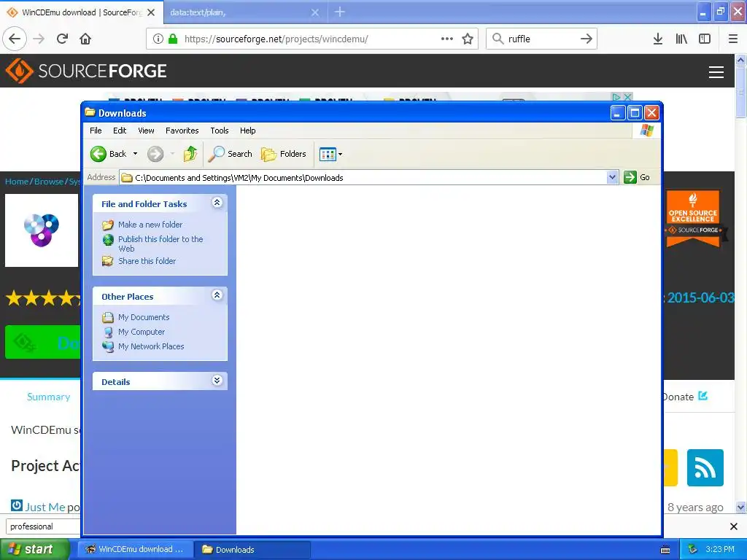Viewport: 747px width, 560px height.
Task: Go up one folder level in Explorer
Action: coord(190,154)
